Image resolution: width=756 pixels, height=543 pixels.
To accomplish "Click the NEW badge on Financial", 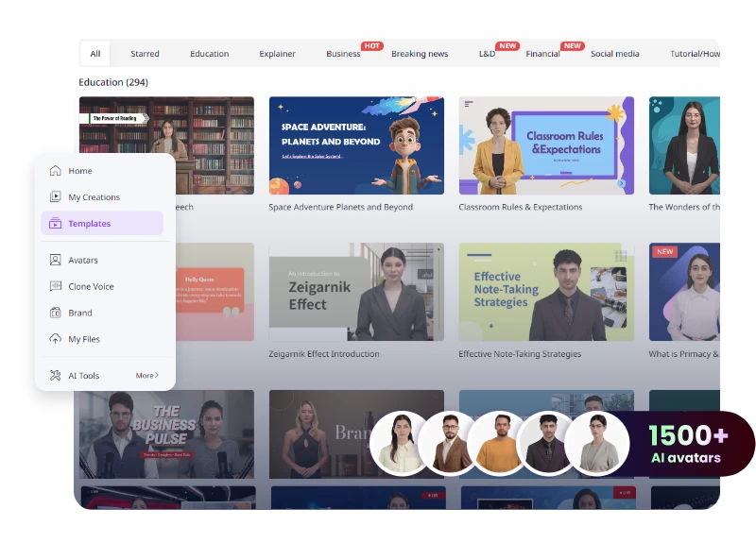I will (573, 45).
